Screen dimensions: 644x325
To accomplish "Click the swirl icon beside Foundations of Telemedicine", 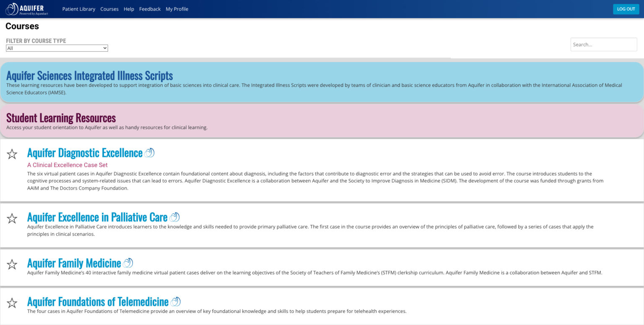I will pos(175,302).
